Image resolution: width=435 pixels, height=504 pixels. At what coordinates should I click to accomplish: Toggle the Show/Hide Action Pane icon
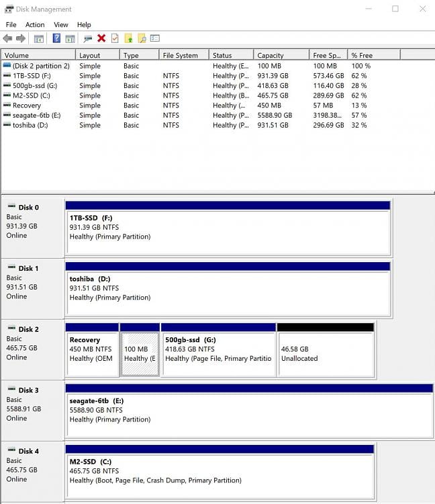[x=70, y=38]
